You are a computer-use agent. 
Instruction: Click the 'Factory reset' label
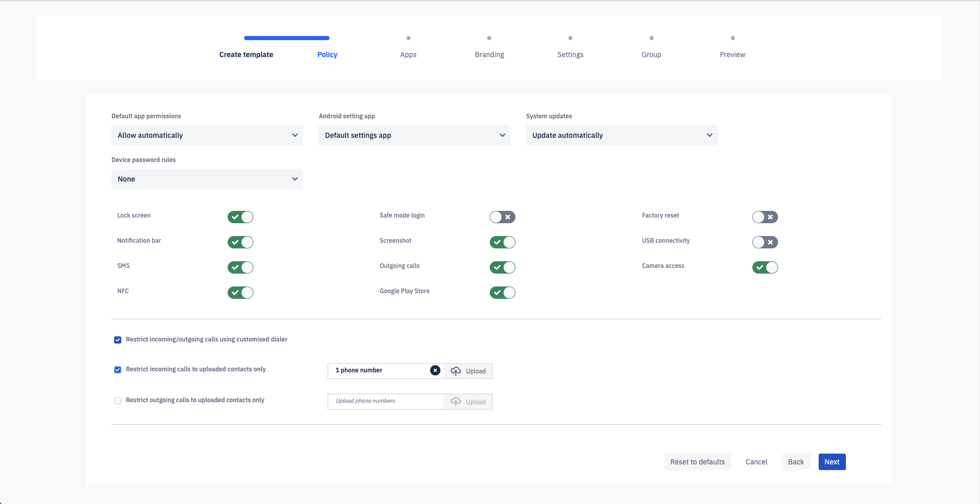[x=660, y=215]
